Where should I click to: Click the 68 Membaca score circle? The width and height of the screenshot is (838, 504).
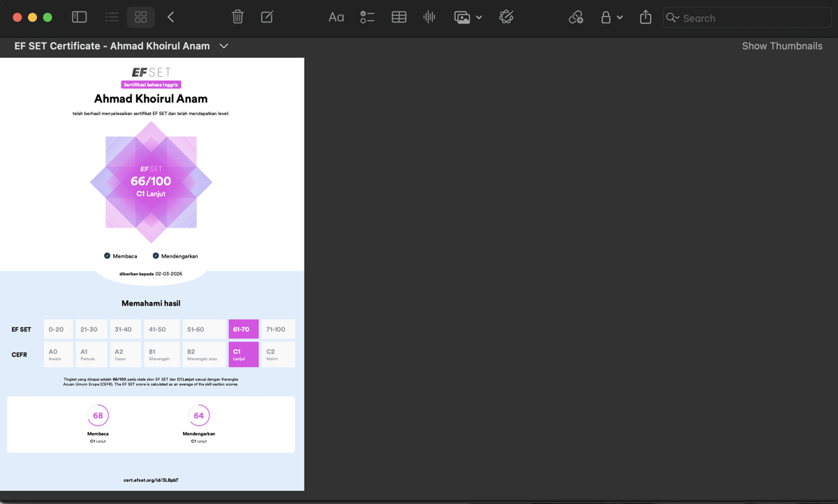pos(98,415)
